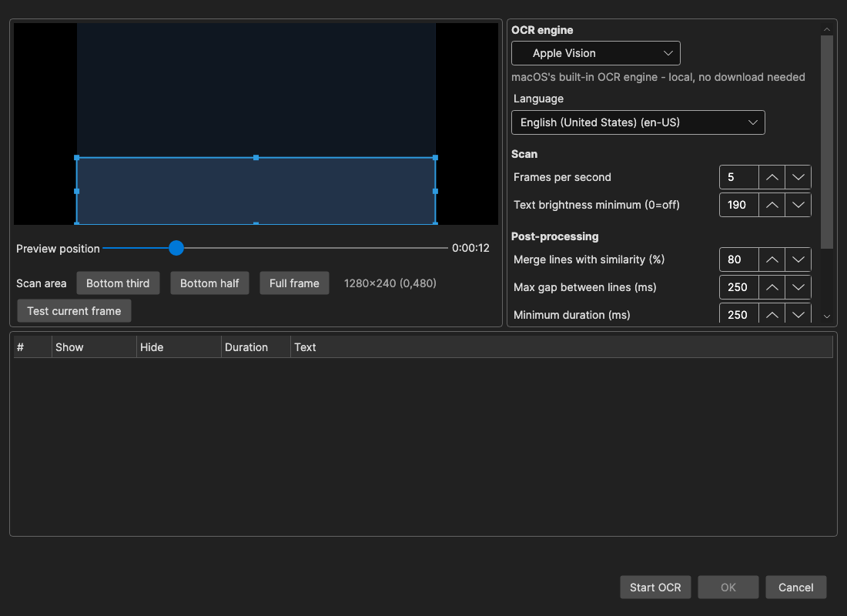Click the left-middle scan area handle

coord(77,191)
